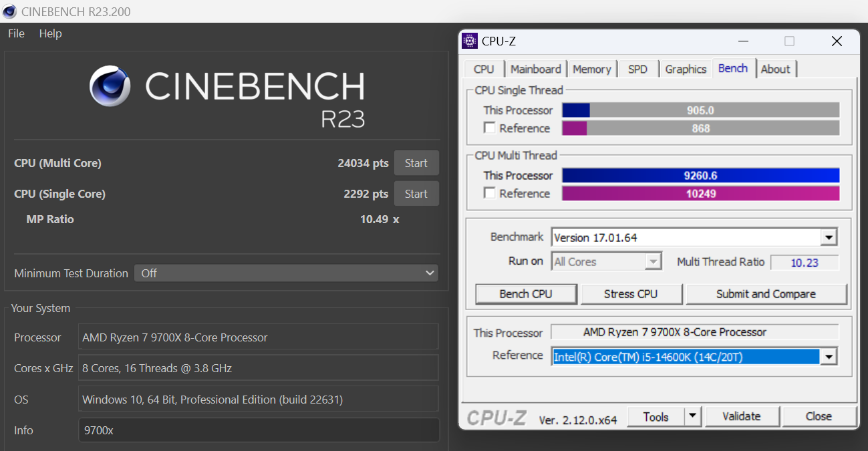Click the Ver. 2.12.0.x64 version text

click(578, 420)
